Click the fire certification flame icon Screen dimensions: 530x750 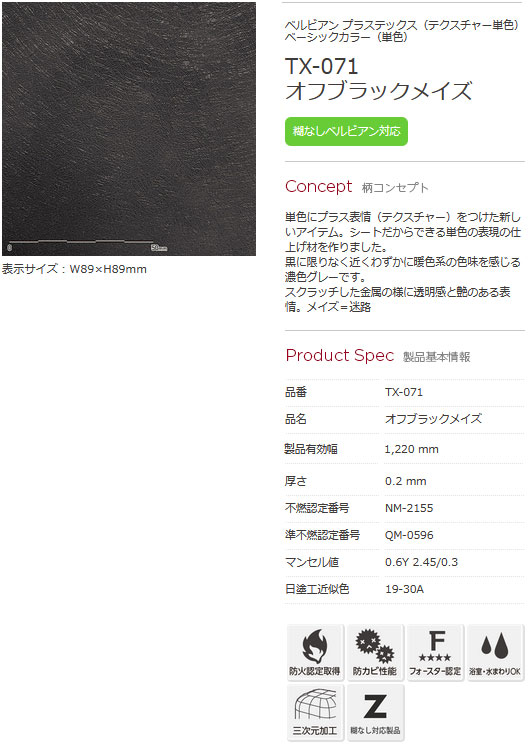pyautogui.click(x=315, y=653)
